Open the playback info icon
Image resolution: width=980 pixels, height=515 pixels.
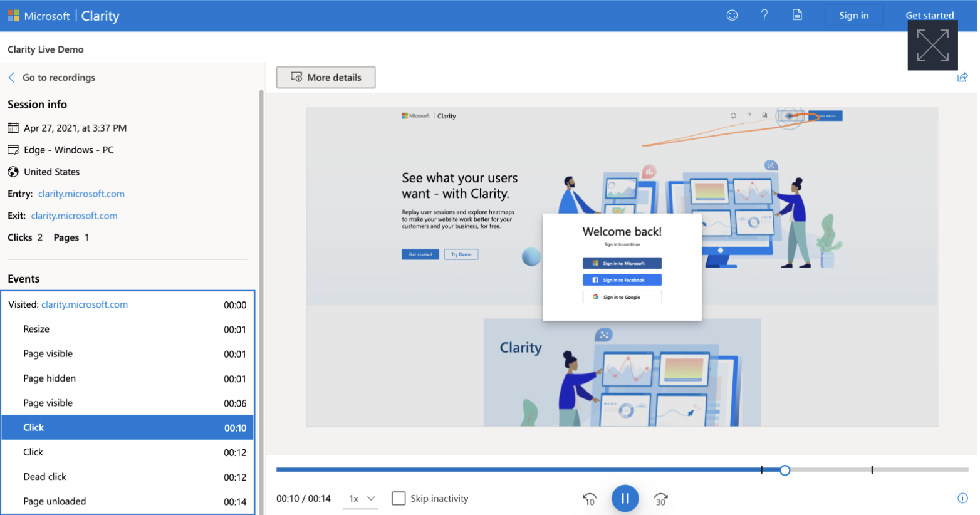coord(963,497)
